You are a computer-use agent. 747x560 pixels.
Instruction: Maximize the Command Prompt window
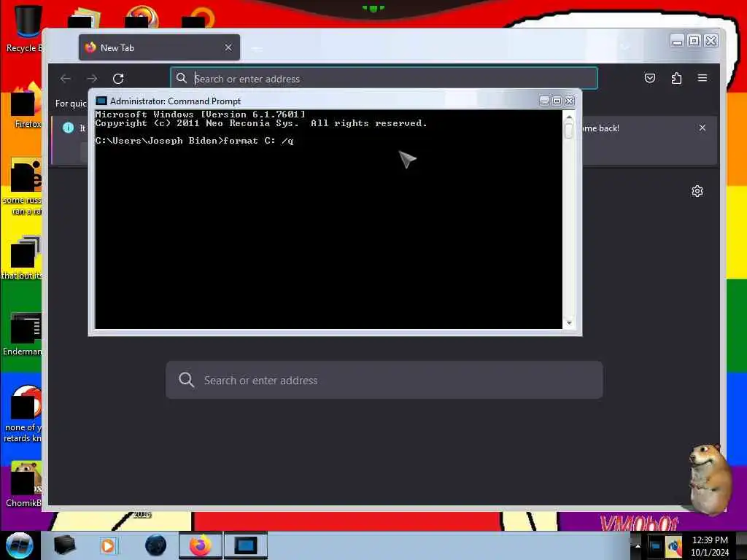tap(557, 101)
